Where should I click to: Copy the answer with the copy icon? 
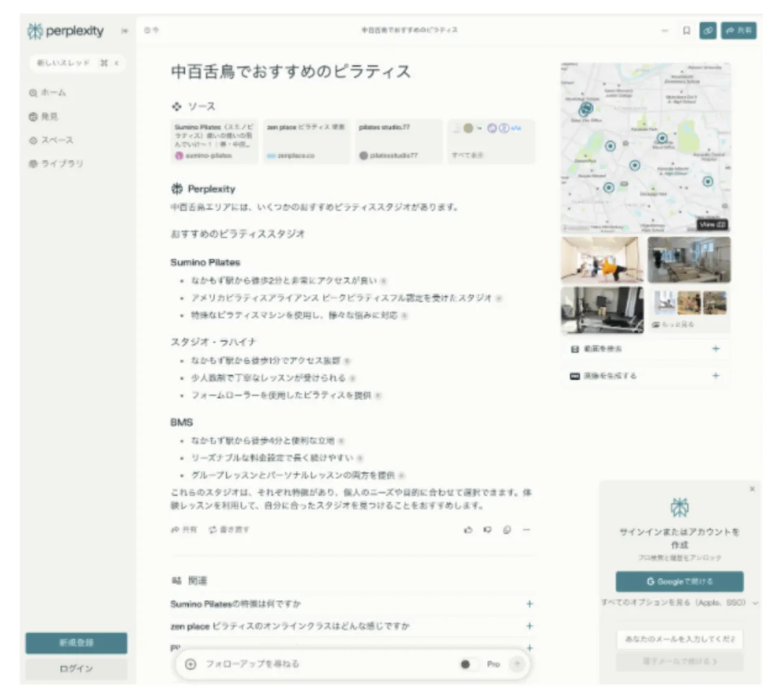tap(507, 530)
